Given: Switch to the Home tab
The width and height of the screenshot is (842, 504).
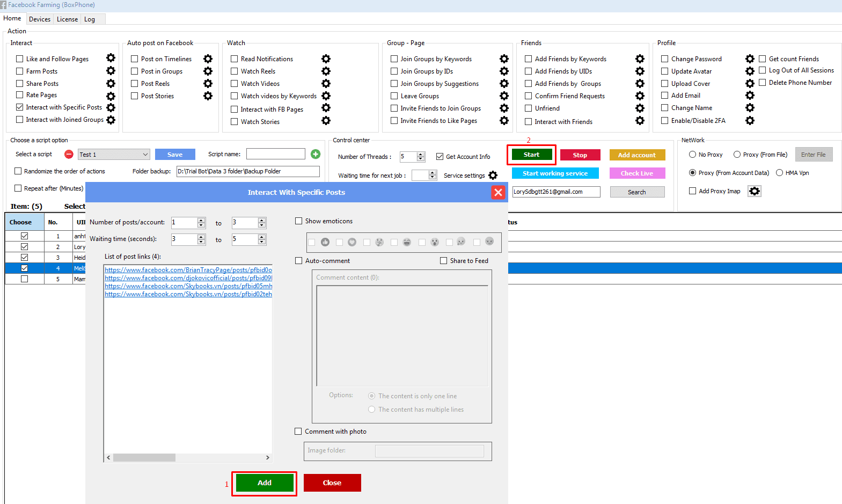Looking at the screenshot, I should click(x=12, y=18).
